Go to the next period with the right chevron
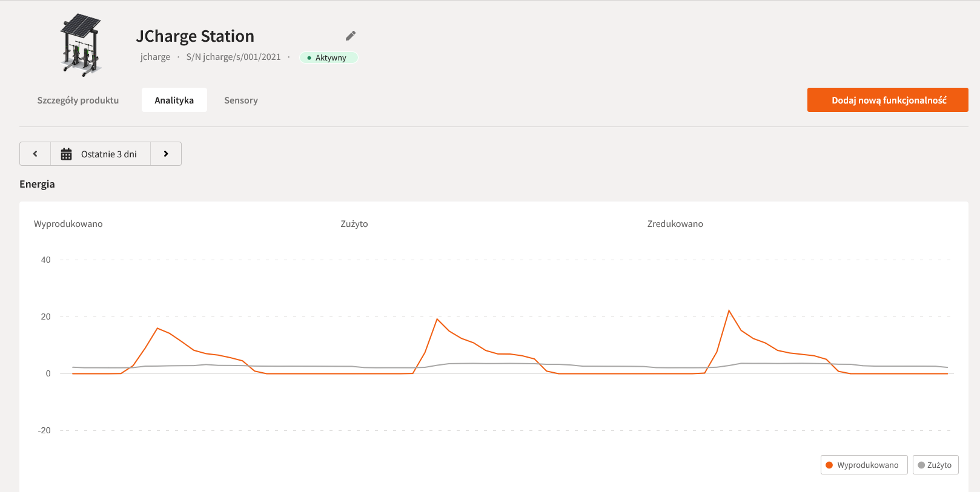The image size is (980, 492). coord(166,154)
